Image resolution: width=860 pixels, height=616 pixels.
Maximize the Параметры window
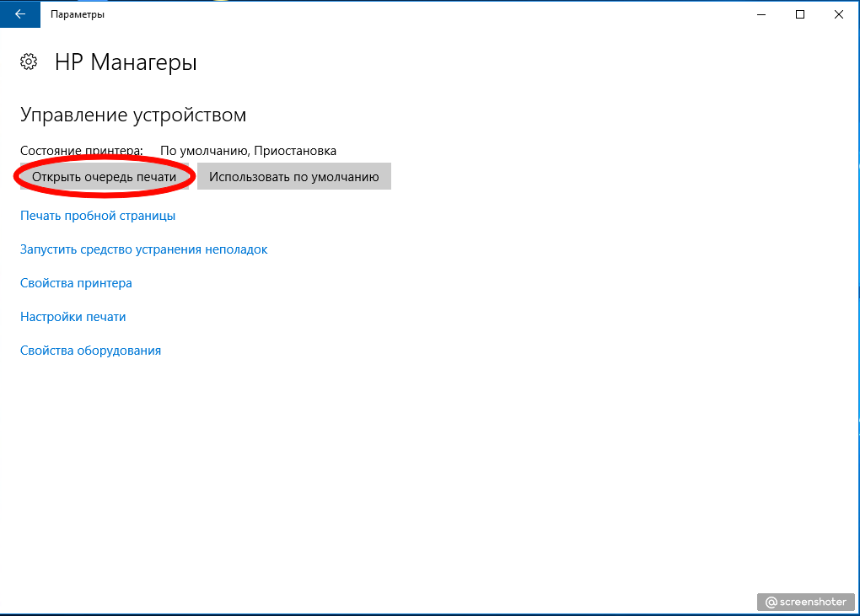click(x=800, y=14)
